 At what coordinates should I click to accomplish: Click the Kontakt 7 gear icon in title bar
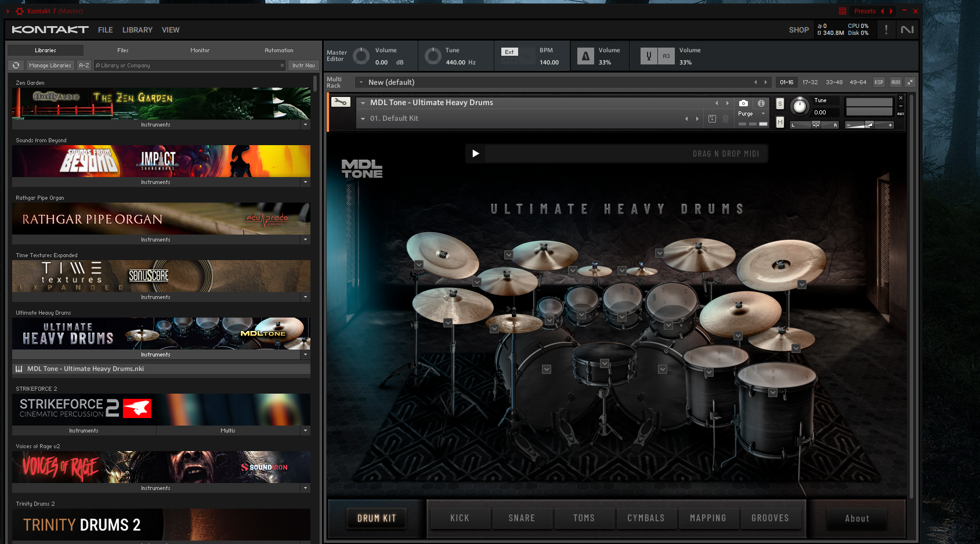20,11
